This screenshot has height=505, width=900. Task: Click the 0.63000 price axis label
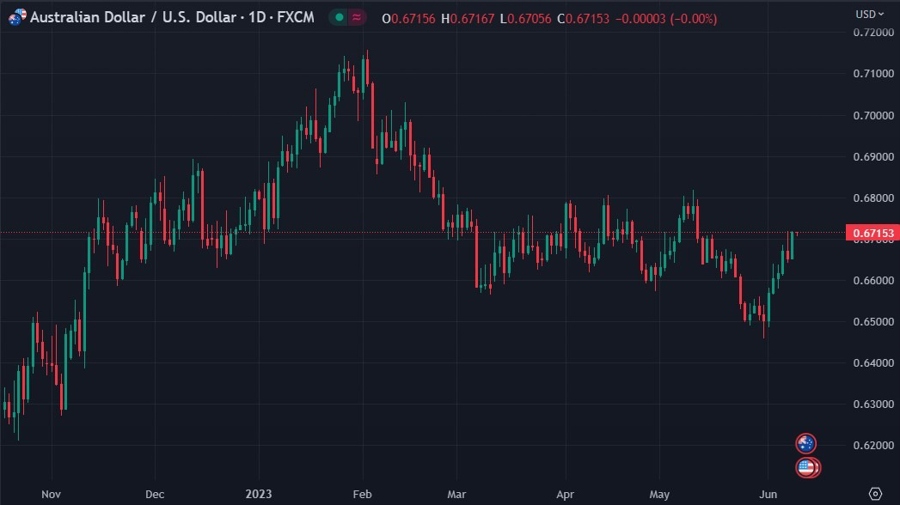(873, 404)
